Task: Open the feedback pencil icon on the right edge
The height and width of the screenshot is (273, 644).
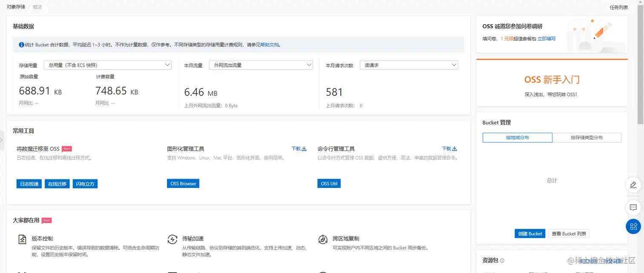Action: pos(633,185)
